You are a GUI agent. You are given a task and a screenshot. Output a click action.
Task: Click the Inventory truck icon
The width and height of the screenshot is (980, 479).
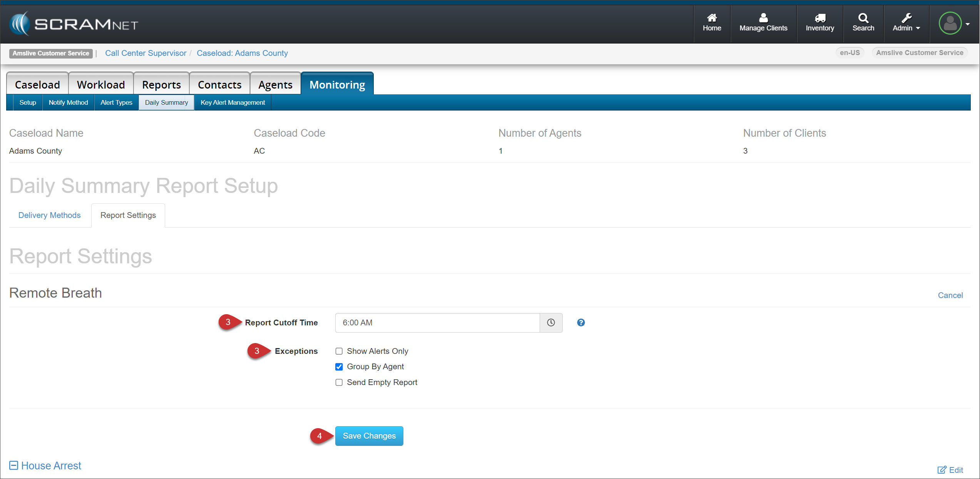click(x=819, y=18)
